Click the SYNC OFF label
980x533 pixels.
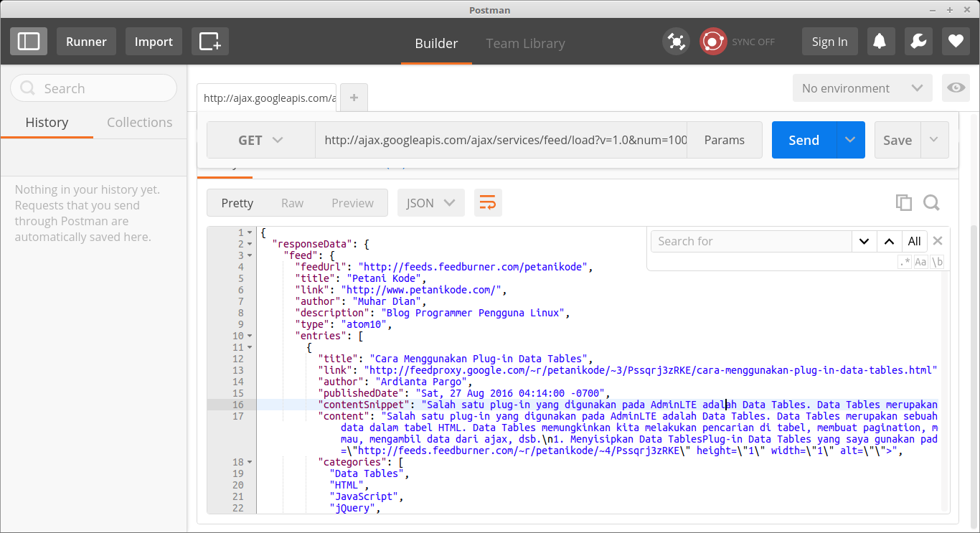(753, 42)
